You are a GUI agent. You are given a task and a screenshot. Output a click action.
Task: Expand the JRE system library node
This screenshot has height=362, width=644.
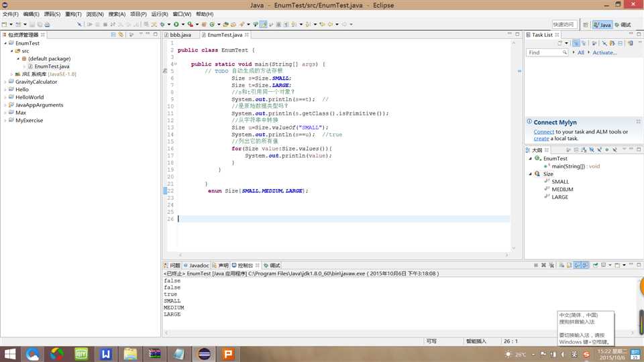[12, 74]
